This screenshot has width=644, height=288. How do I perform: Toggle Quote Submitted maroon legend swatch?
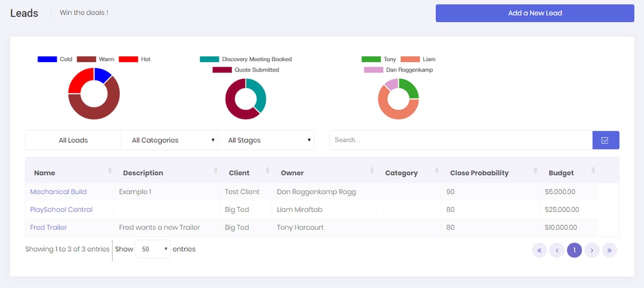coord(222,70)
